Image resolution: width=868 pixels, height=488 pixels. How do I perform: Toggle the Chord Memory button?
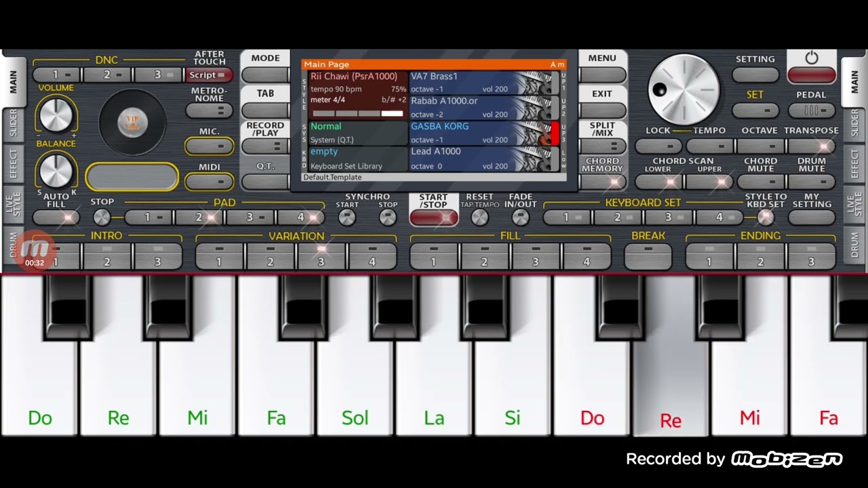[603, 181]
